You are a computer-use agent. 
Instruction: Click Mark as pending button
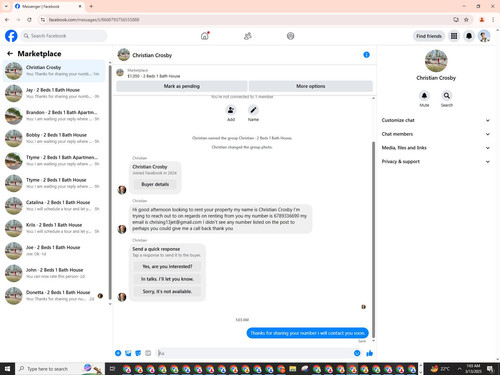click(182, 86)
